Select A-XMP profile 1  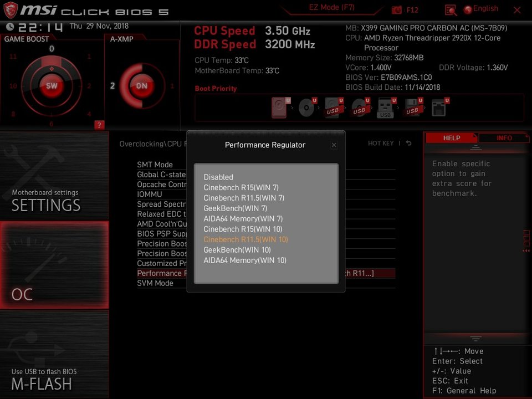coord(172,86)
